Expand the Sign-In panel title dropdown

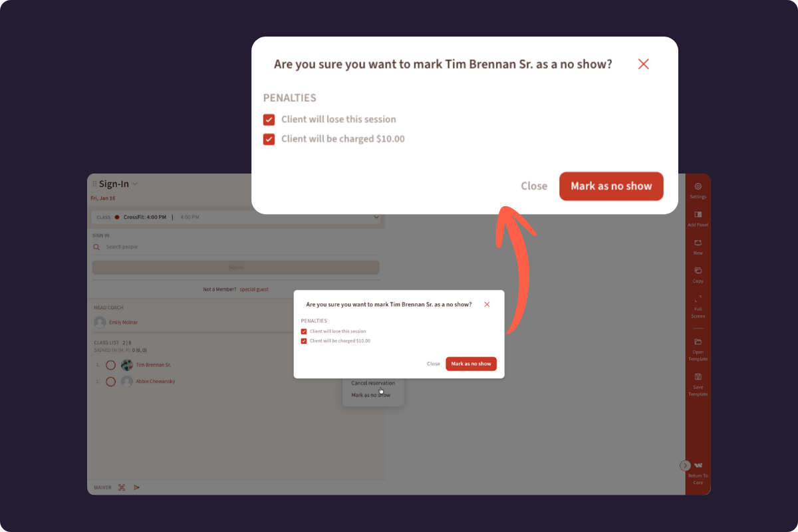point(135,184)
